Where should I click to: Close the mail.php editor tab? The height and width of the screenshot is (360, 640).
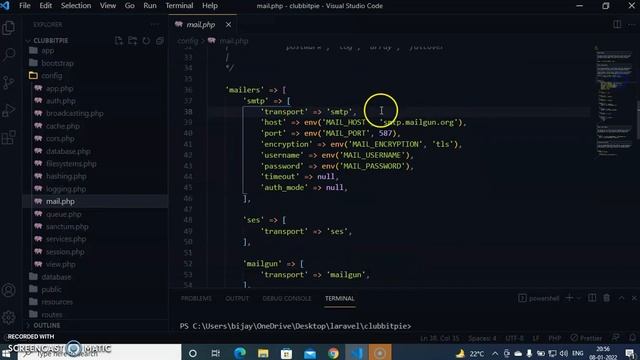[x=228, y=25]
